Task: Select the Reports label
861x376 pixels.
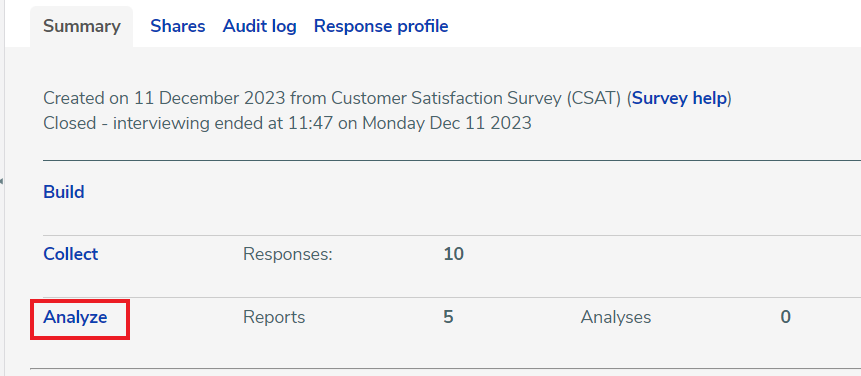Action: [274, 317]
